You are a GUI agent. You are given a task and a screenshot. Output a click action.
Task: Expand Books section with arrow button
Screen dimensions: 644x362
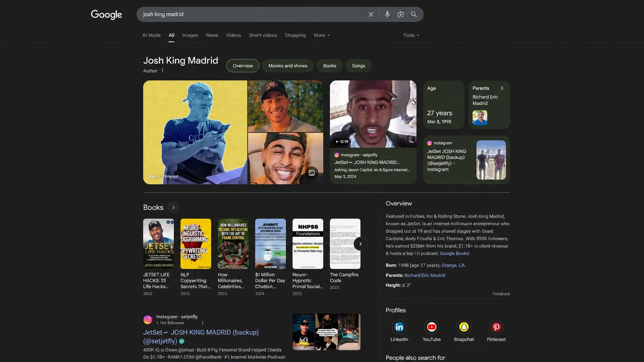[x=173, y=208]
